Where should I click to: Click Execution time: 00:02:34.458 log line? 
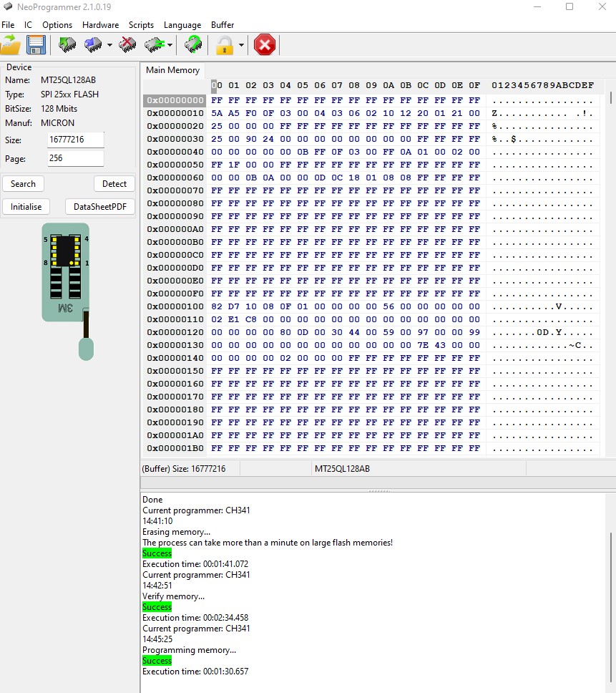[x=195, y=617]
